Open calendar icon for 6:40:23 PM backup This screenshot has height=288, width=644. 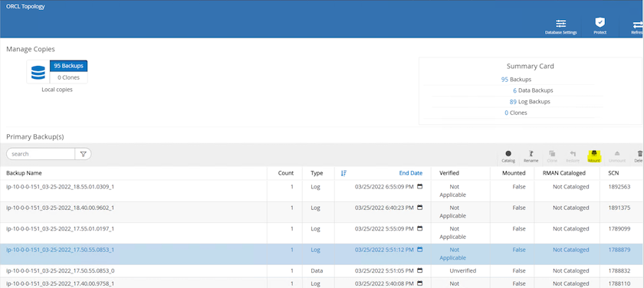coord(420,208)
